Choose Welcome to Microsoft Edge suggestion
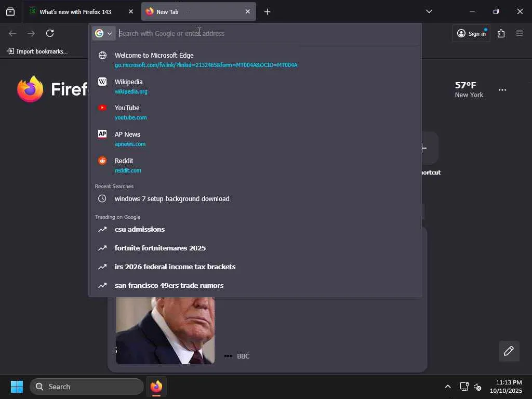 [x=255, y=60]
